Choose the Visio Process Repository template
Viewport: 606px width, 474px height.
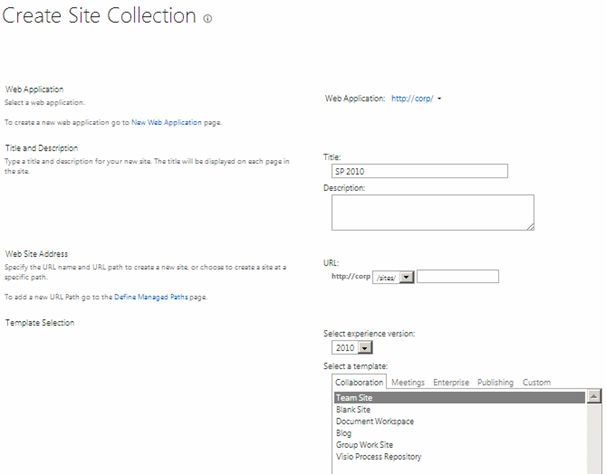(x=379, y=457)
